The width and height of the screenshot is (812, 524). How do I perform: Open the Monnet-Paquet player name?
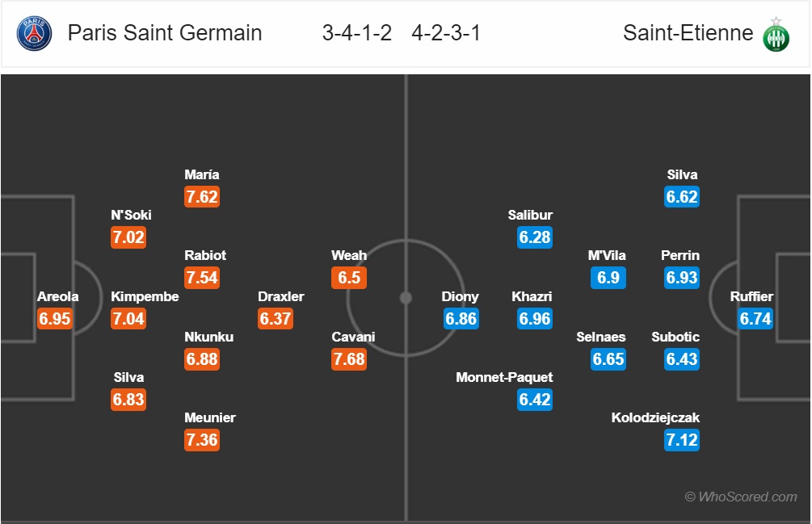(x=504, y=377)
